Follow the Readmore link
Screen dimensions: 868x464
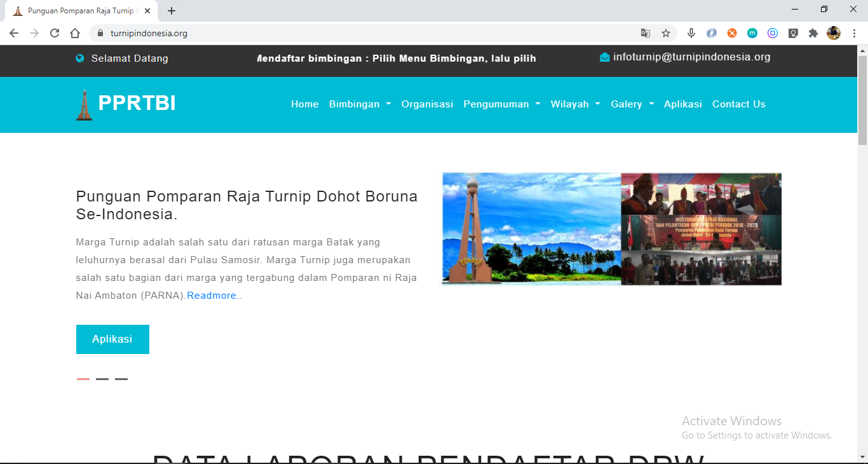click(212, 296)
